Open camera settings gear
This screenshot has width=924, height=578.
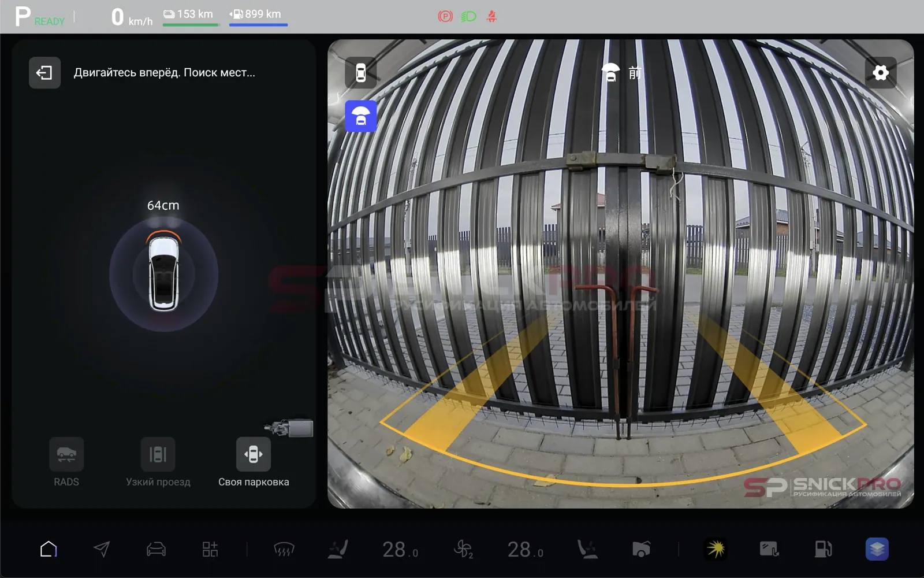pyautogui.click(x=880, y=73)
